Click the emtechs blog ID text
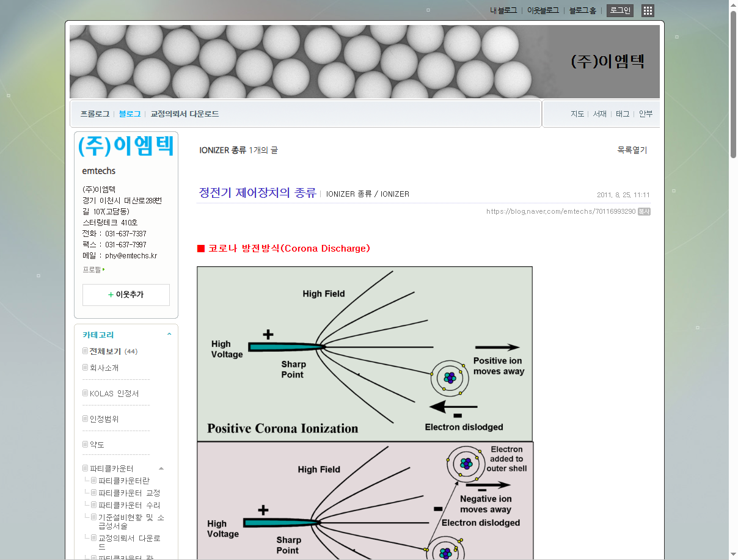The height and width of the screenshot is (560, 738). pos(99,171)
